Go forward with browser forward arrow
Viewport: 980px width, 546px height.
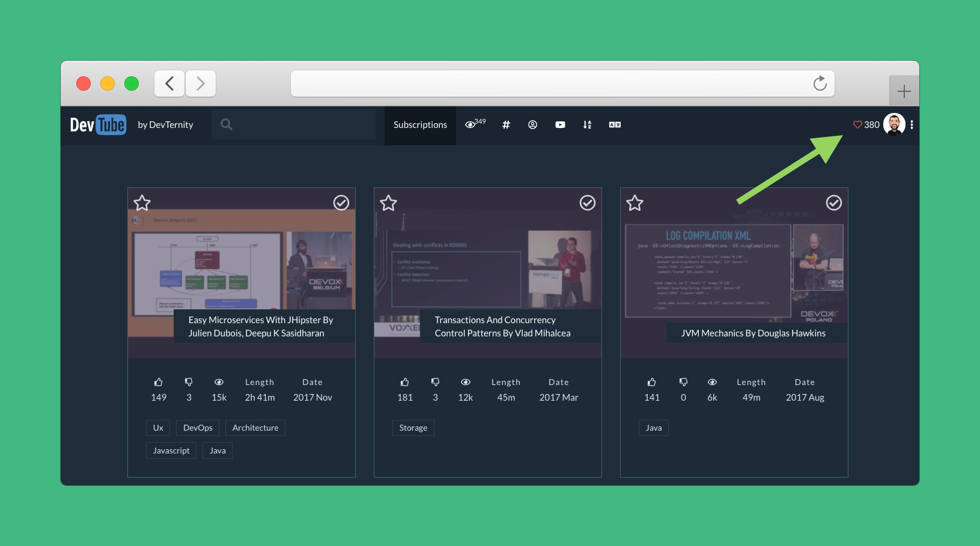(x=201, y=83)
